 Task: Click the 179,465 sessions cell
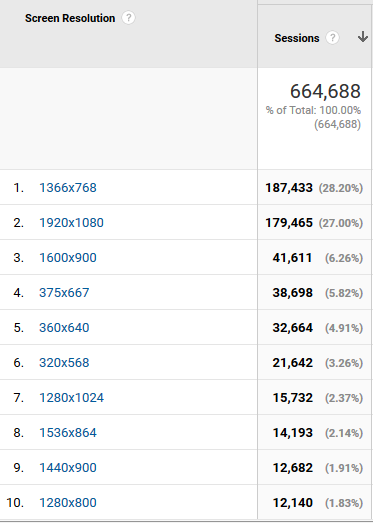coord(289,223)
